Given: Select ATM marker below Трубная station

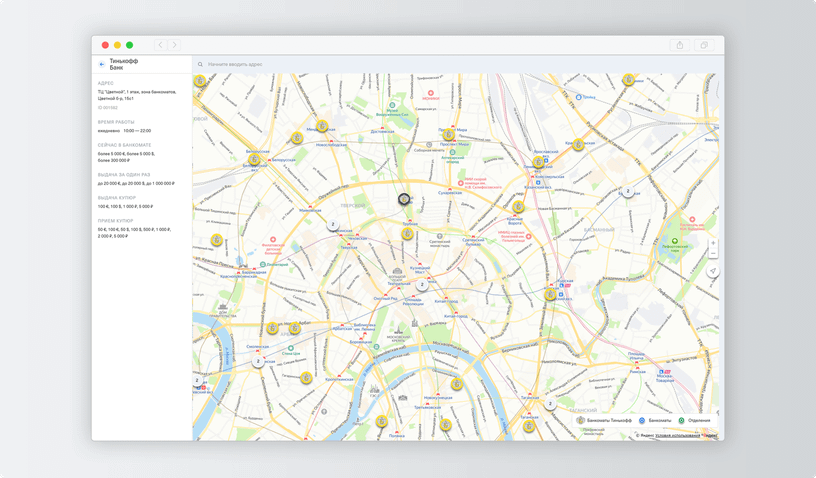Looking at the screenshot, I should (407, 234).
